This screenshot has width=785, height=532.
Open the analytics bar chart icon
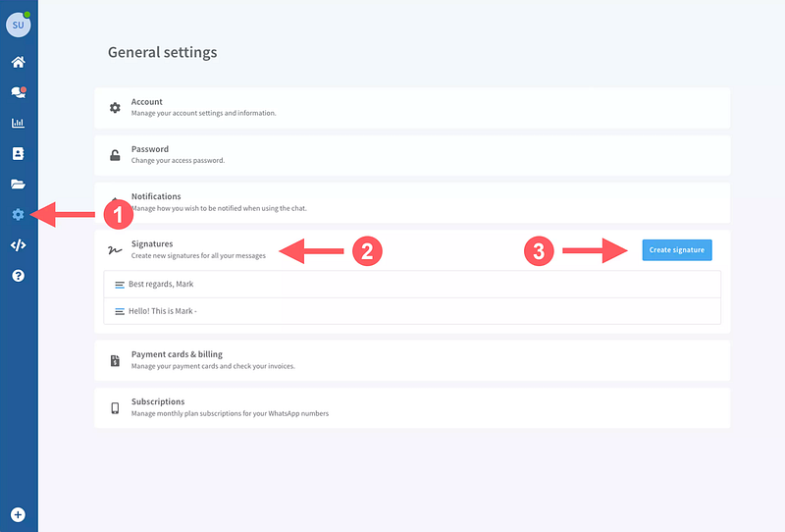pyautogui.click(x=18, y=123)
